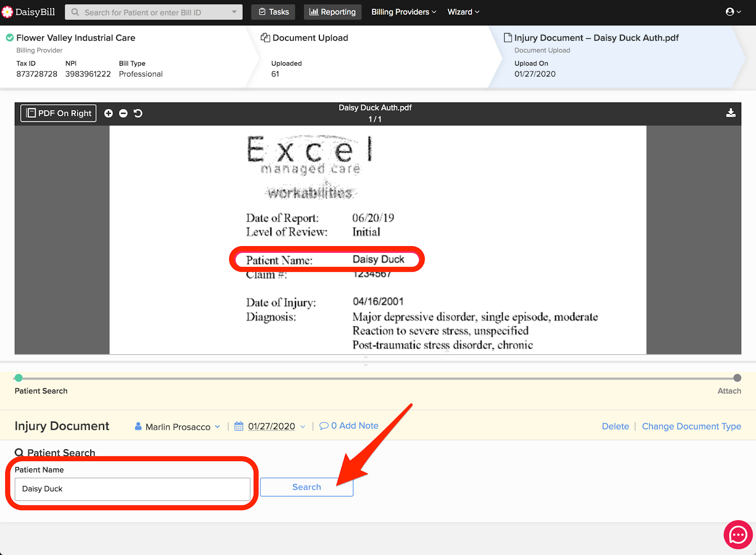This screenshot has width=756, height=555.
Task: Click the Tax ID value 873728728
Action: pyautogui.click(x=37, y=74)
